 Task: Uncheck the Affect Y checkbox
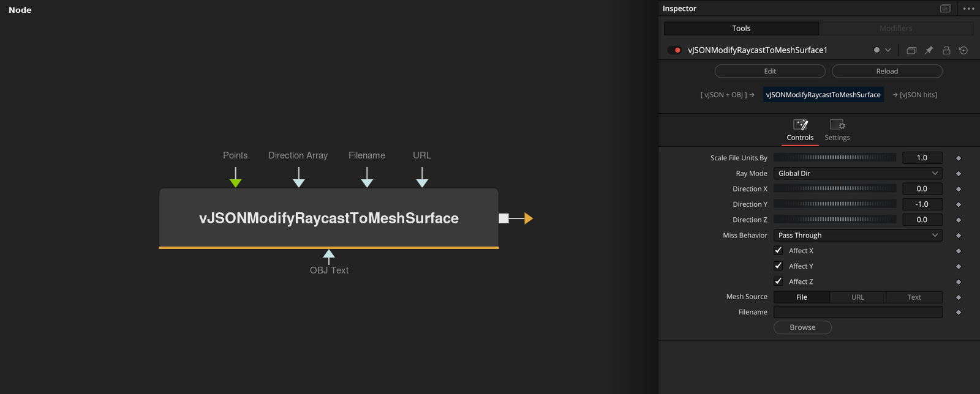778,266
